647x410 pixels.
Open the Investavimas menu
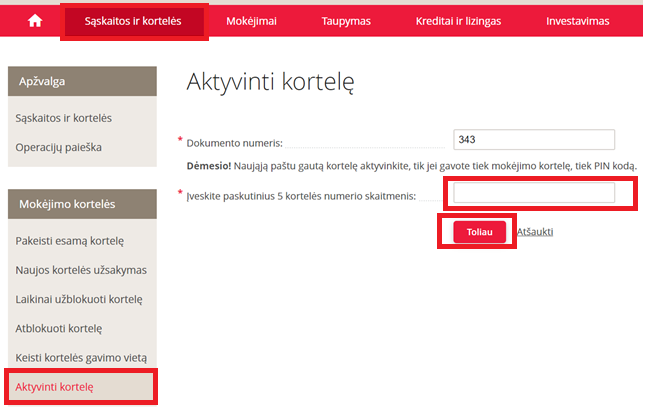(x=577, y=21)
